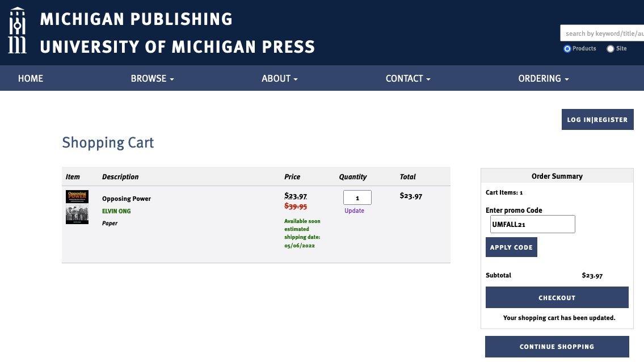Click the Subtotal amount $23.97
The width and height of the screenshot is (644, 362).
coord(592,275)
